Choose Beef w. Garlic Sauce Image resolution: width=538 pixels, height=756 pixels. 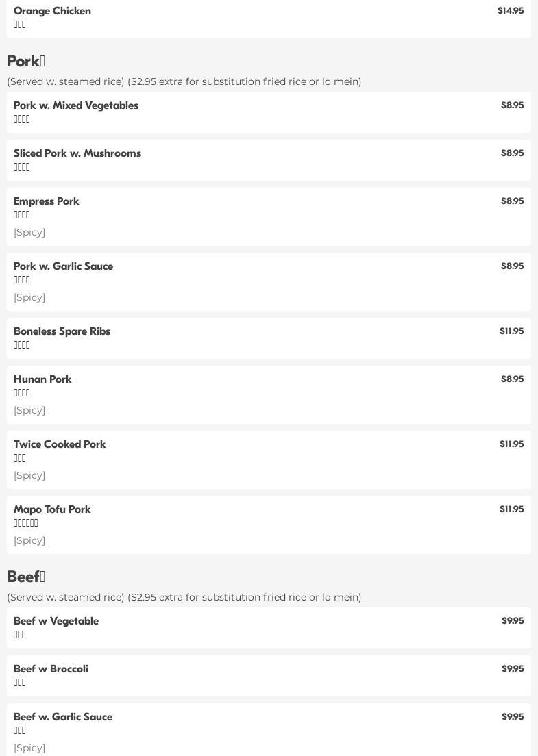63,717
